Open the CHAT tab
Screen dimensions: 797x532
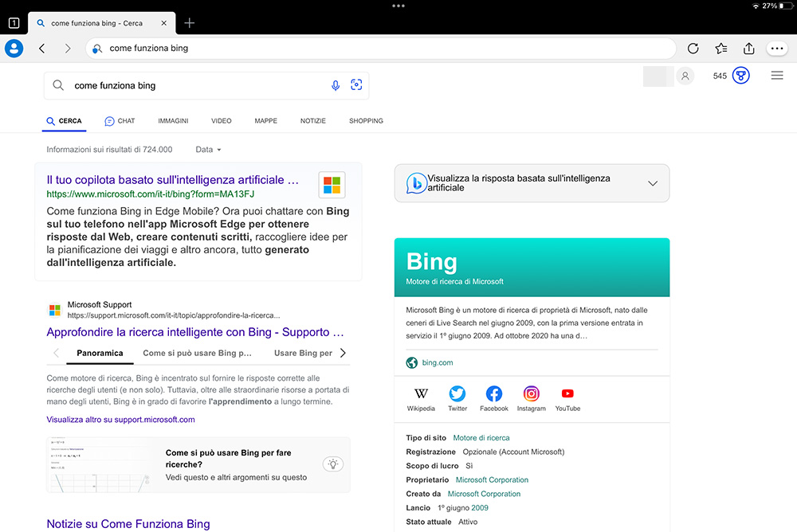click(x=120, y=120)
